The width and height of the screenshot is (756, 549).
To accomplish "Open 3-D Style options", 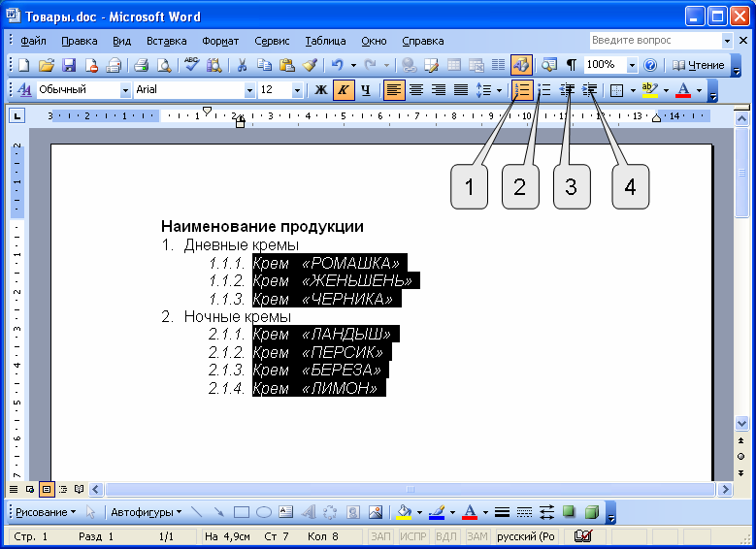I will [592, 512].
